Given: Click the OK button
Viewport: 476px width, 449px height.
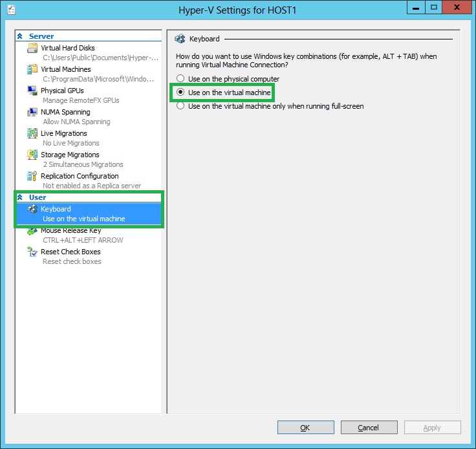Looking at the screenshot, I should 306,428.
